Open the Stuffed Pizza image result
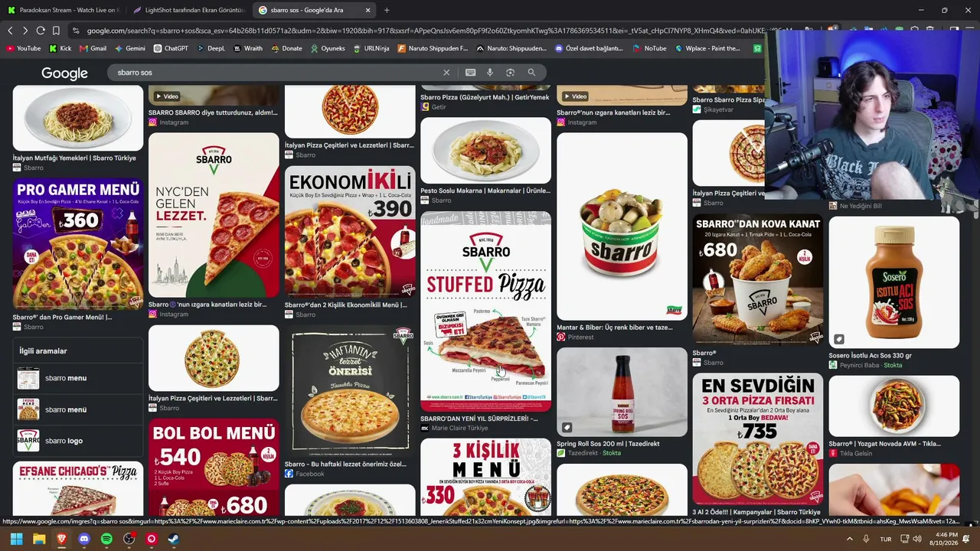This screenshot has width=980, height=551. click(485, 311)
